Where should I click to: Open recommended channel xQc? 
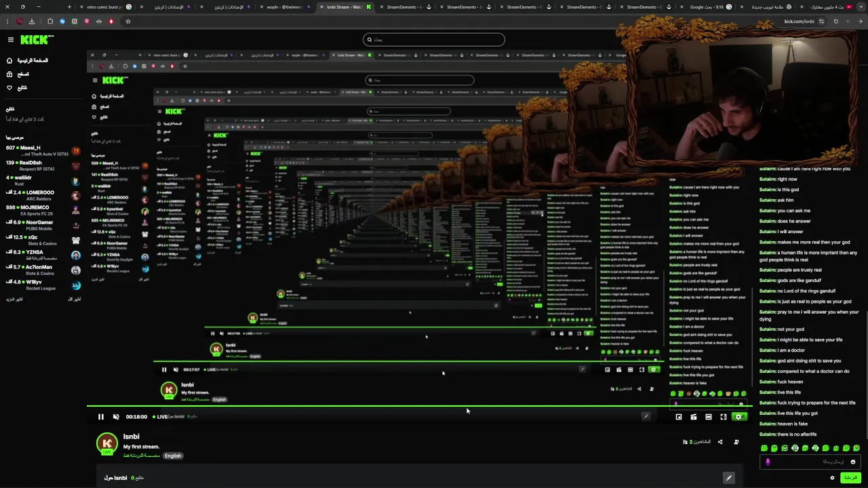point(43,240)
